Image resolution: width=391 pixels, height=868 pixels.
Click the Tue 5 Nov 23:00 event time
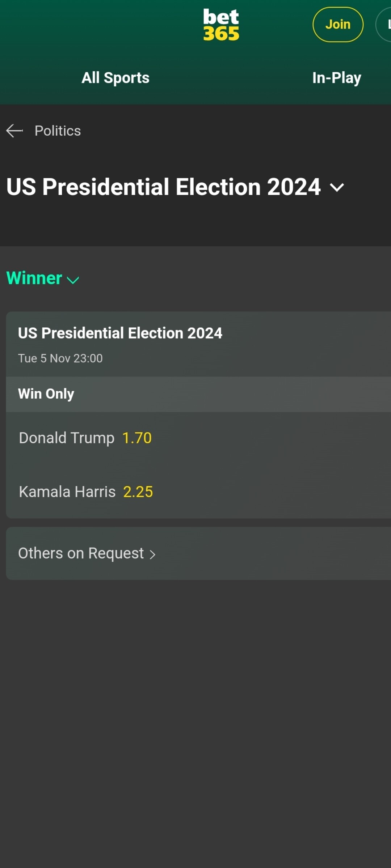tap(60, 358)
